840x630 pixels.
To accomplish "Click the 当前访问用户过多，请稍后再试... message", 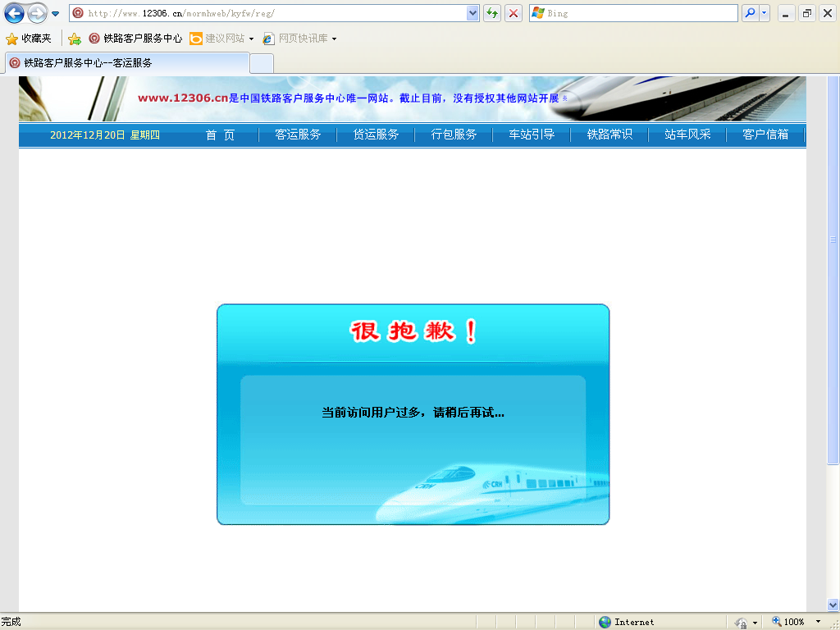I will (413, 413).
